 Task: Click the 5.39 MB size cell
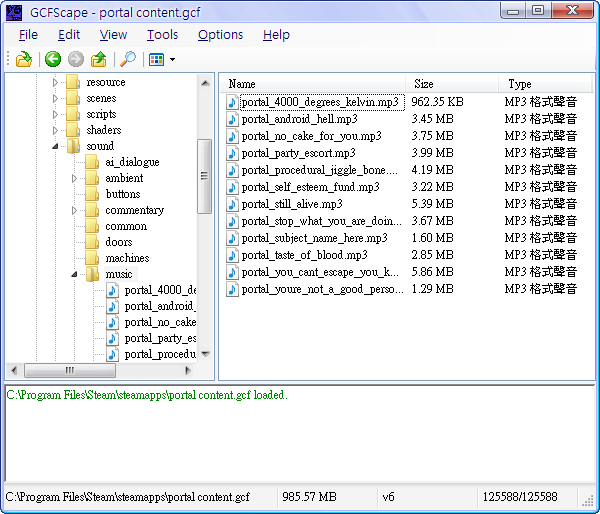(432, 204)
